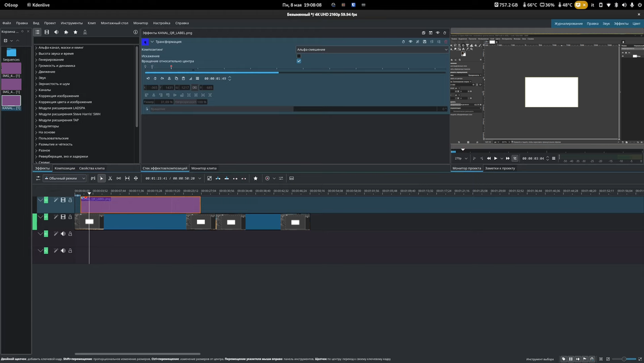644x363 pixels.
Task: Select the razor (cut) tool in timeline toolbar
Action: (110, 179)
